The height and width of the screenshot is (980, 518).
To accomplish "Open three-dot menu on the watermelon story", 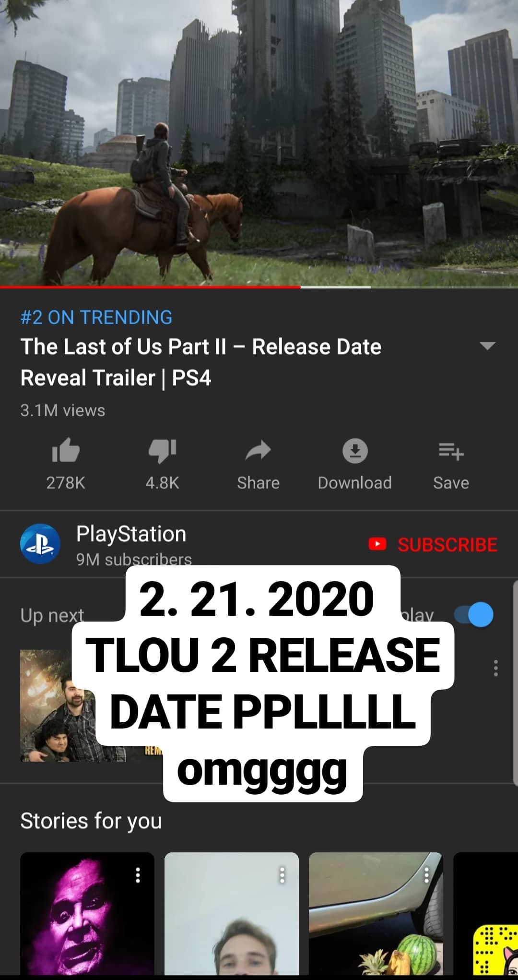I will 426,875.
